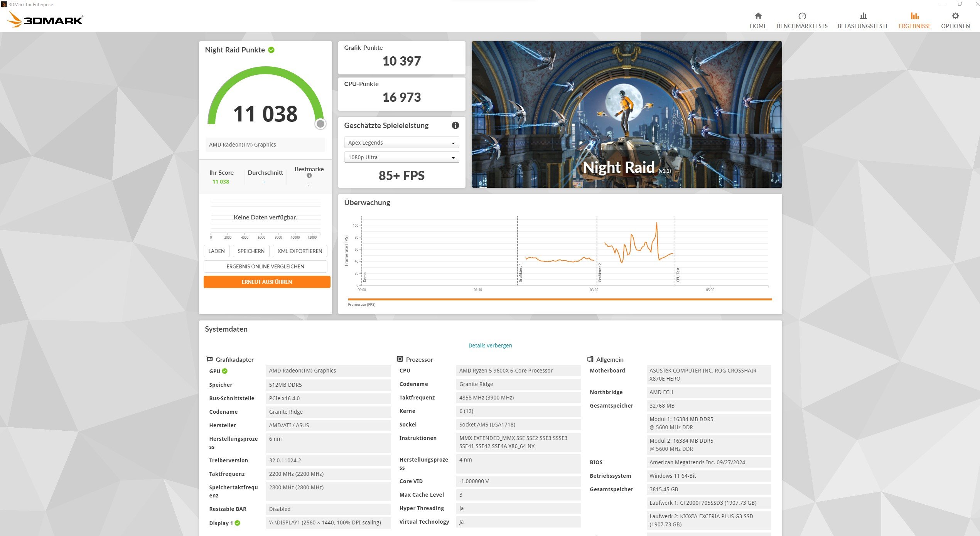Open the Ergebnisse chart icon
The width and height of the screenshot is (980, 536).
point(914,16)
